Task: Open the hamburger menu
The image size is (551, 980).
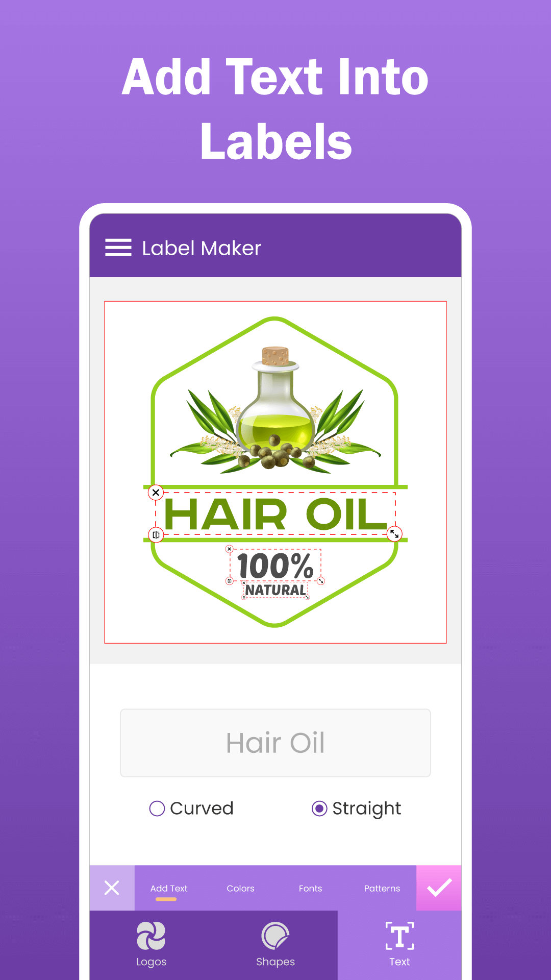Action: (x=118, y=248)
